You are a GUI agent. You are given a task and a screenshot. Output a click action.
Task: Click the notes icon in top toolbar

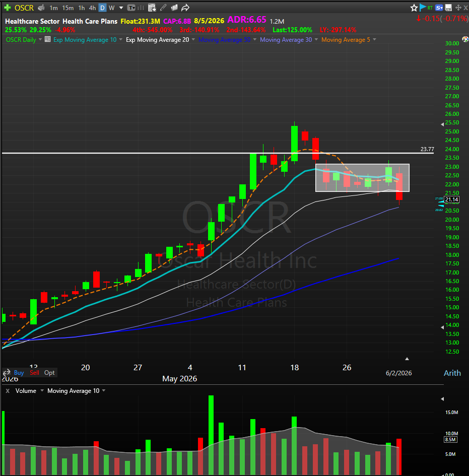click(x=174, y=8)
